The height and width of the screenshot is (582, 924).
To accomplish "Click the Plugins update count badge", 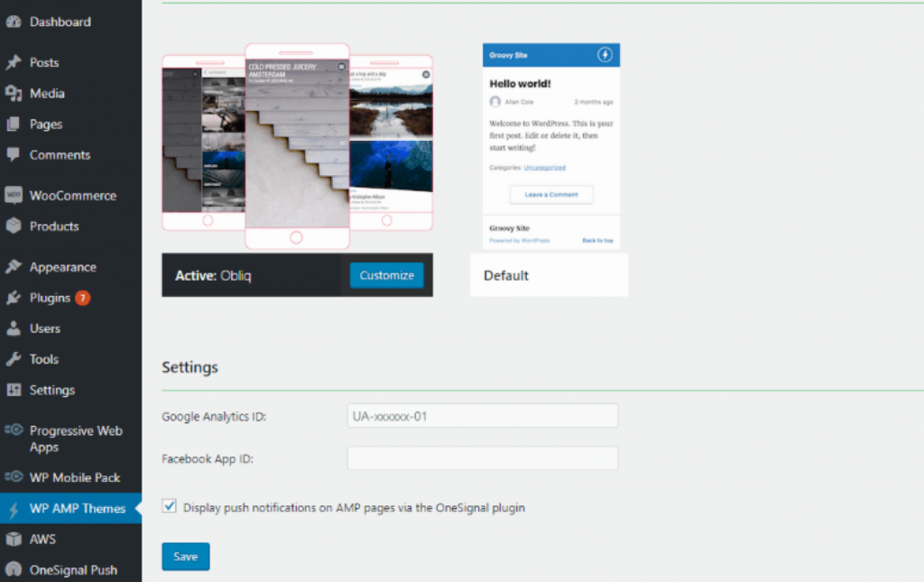I will pyautogui.click(x=82, y=298).
